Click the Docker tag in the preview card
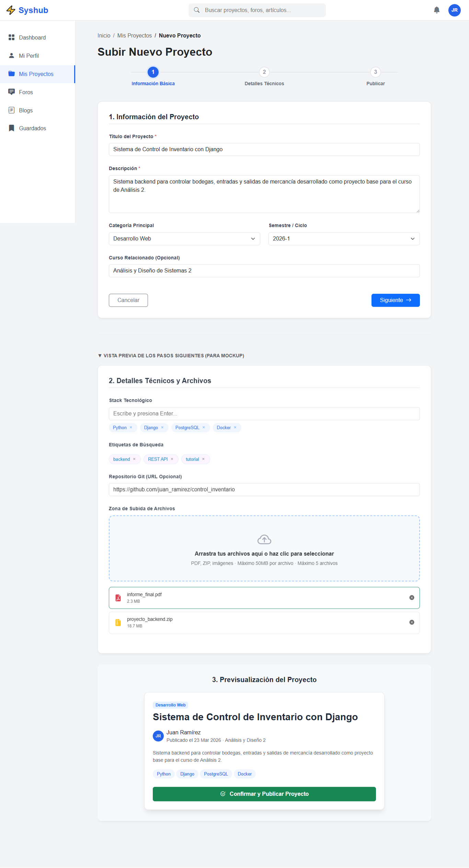 [245, 774]
